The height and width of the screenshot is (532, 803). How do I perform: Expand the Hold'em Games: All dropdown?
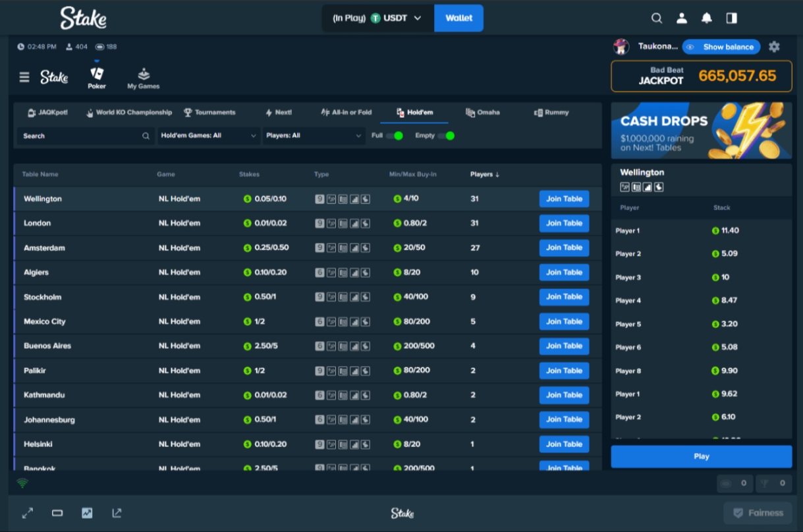208,136
